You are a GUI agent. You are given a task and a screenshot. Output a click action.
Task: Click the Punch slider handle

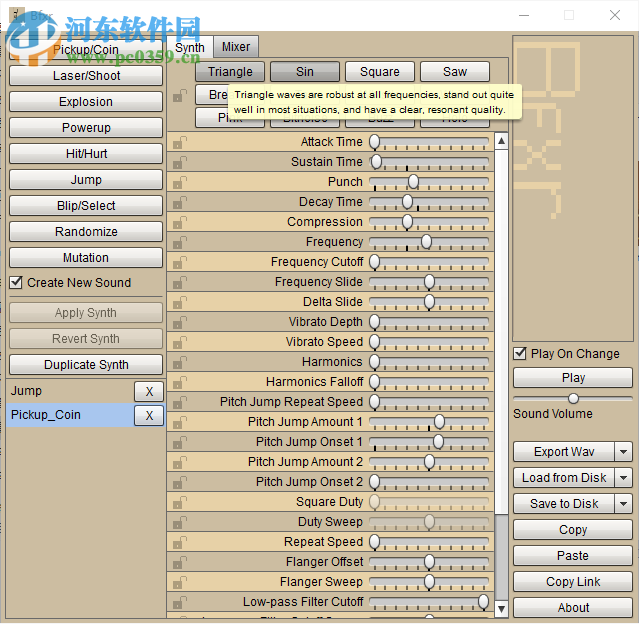click(x=413, y=181)
